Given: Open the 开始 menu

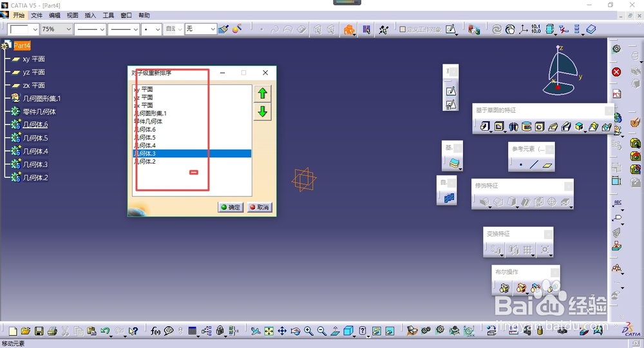Looking at the screenshot, I should tap(19, 15).
